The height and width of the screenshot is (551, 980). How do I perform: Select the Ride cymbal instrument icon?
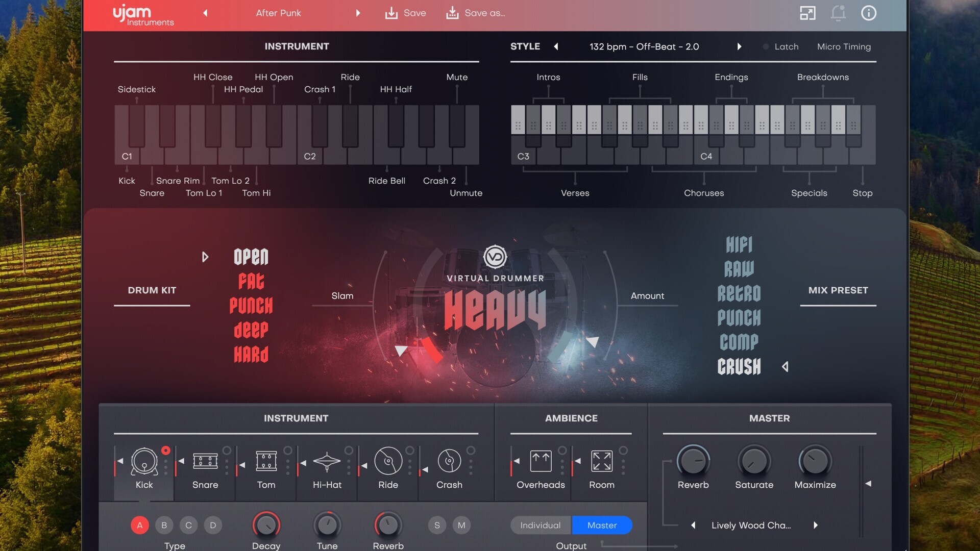tap(388, 461)
